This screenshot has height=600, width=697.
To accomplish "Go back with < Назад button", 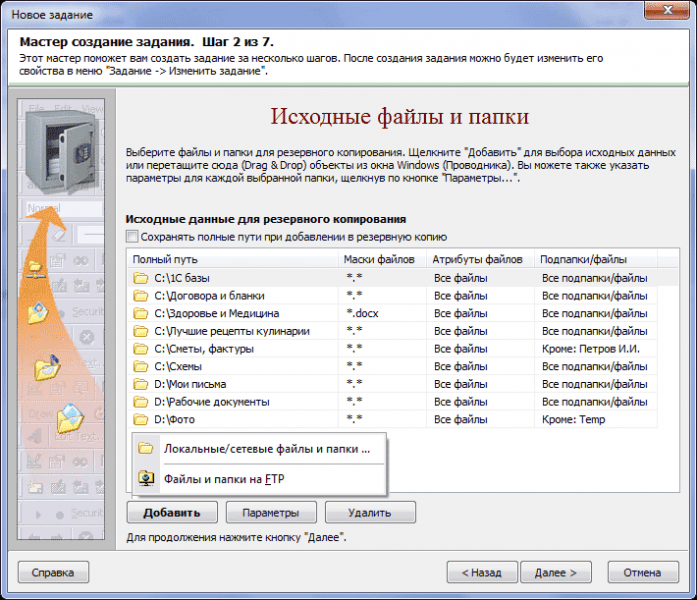I will (x=482, y=572).
